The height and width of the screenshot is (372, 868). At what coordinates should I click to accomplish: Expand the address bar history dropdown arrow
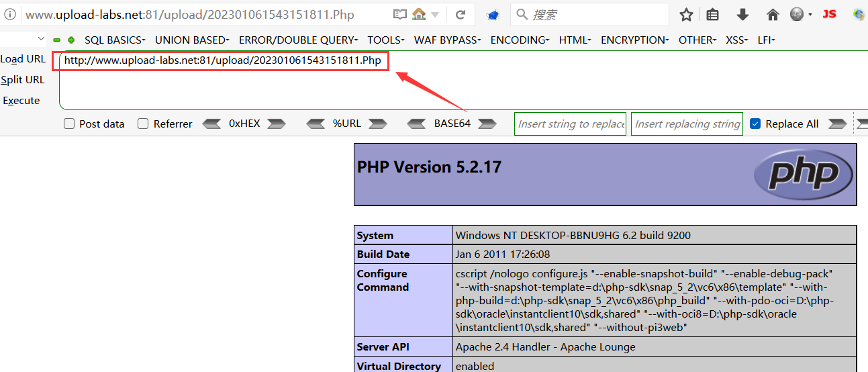pyautogui.click(x=435, y=15)
